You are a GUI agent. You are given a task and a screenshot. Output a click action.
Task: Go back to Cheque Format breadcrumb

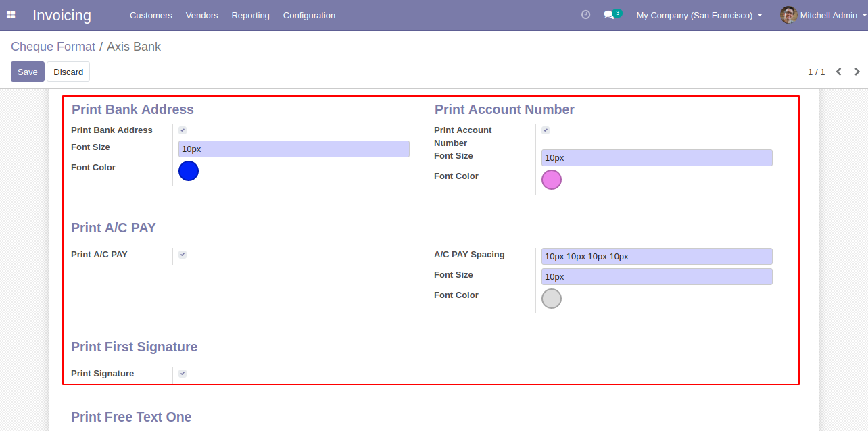click(53, 47)
